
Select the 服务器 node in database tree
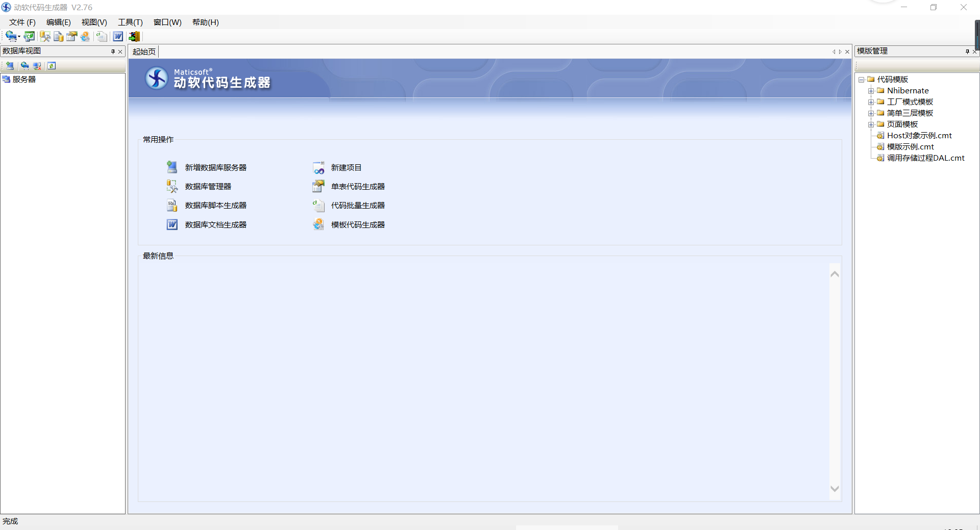tap(24, 79)
